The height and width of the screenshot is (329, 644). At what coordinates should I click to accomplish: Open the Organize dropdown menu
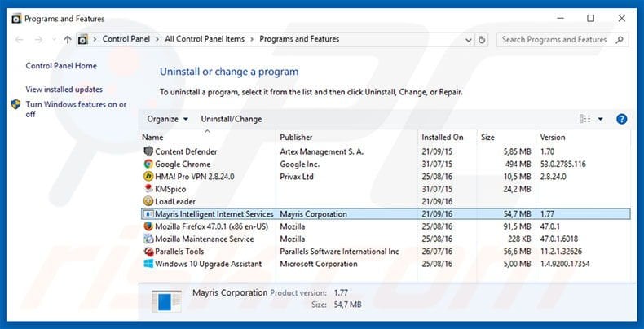168,119
